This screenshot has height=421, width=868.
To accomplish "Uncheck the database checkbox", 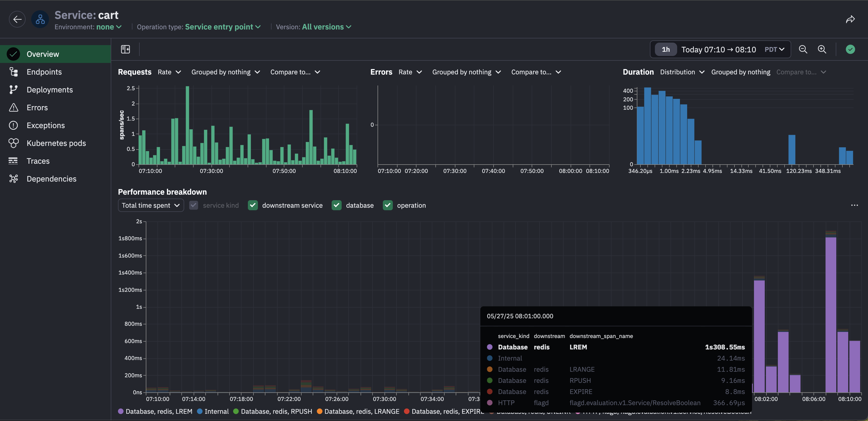I will [336, 205].
